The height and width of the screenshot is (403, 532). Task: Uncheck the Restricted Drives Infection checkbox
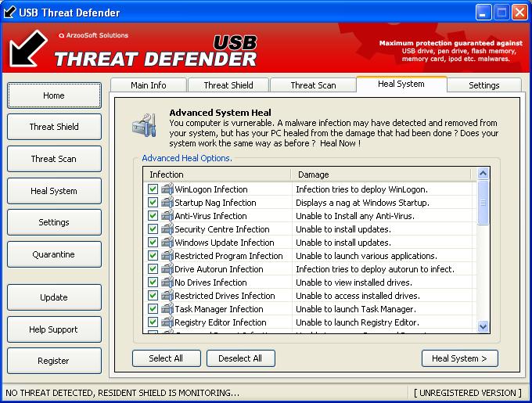(153, 296)
